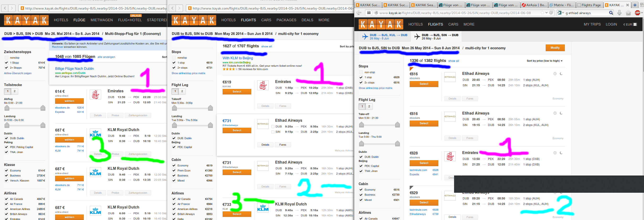Switch to the 'AirAsia | Bo...' browser tab
This screenshot has width=644, height=220.
point(534,5)
